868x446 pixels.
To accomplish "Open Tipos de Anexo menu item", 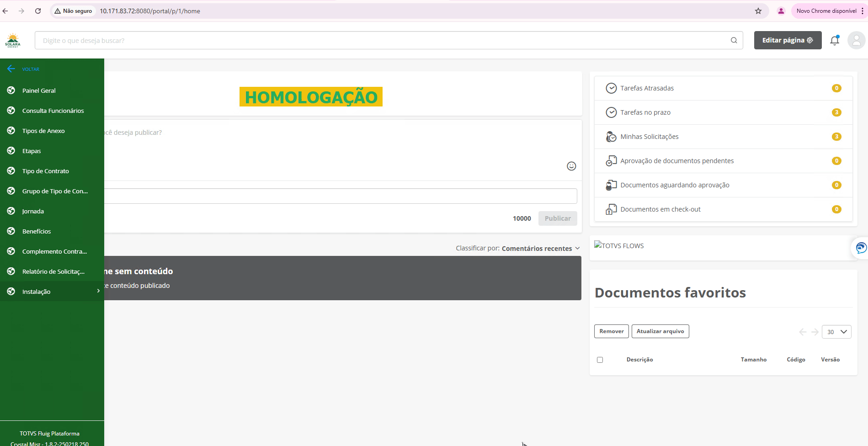I will pyautogui.click(x=43, y=131).
